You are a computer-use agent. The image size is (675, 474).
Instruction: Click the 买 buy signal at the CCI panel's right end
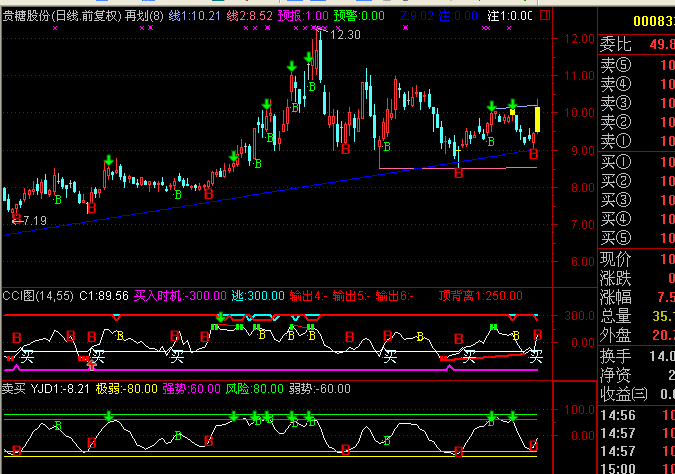tap(536, 355)
